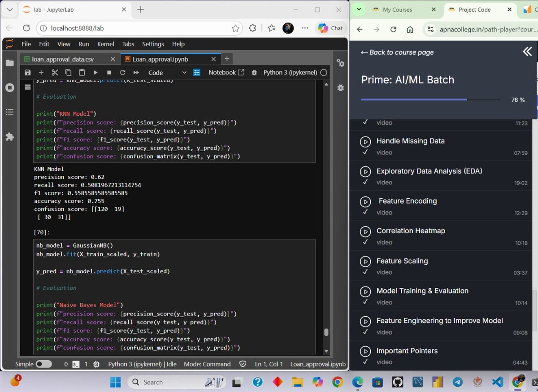Go to home in the apnacollege browser
538x392 pixels.
pos(410,29)
